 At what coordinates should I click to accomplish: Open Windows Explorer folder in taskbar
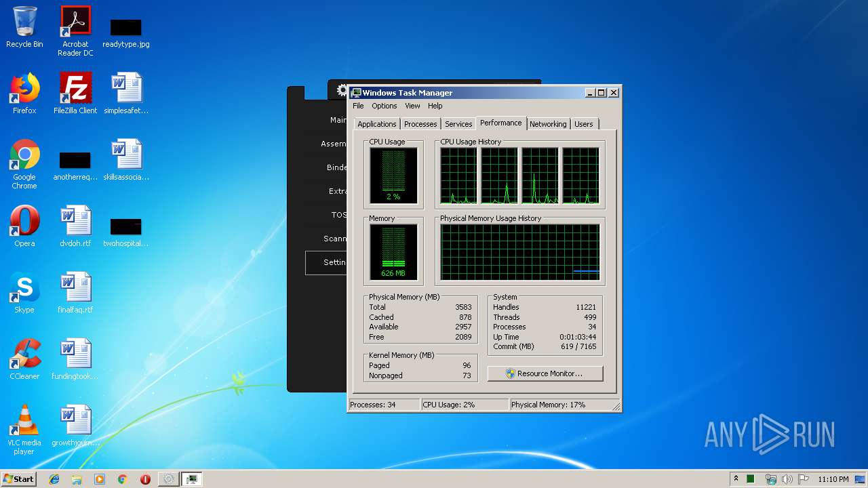[x=77, y=479]
